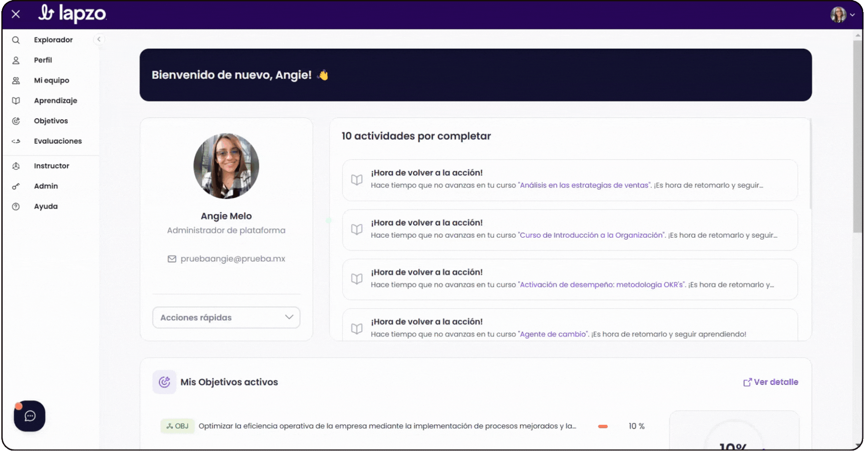The image size is (868, 451).
Task: Click the name Angie Melo
Action: (x=226, y=216)
